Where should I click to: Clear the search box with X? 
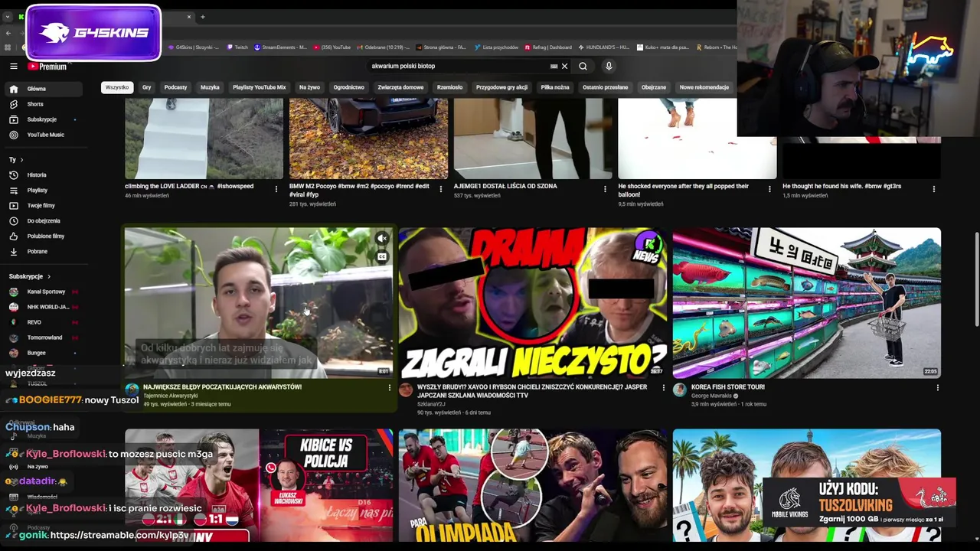point(565,67)
